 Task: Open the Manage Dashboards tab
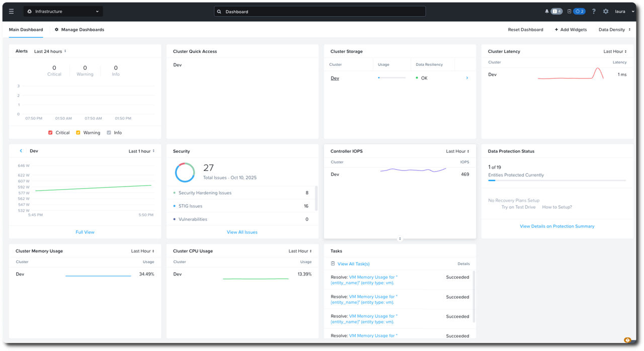click(x=79, y=30)
